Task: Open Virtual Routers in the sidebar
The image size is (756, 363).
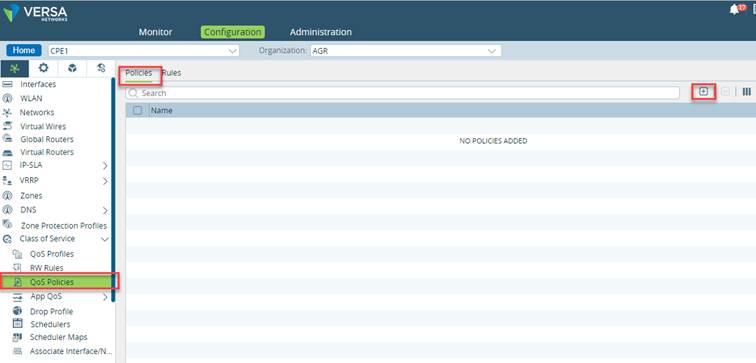Action: point(47,152)
